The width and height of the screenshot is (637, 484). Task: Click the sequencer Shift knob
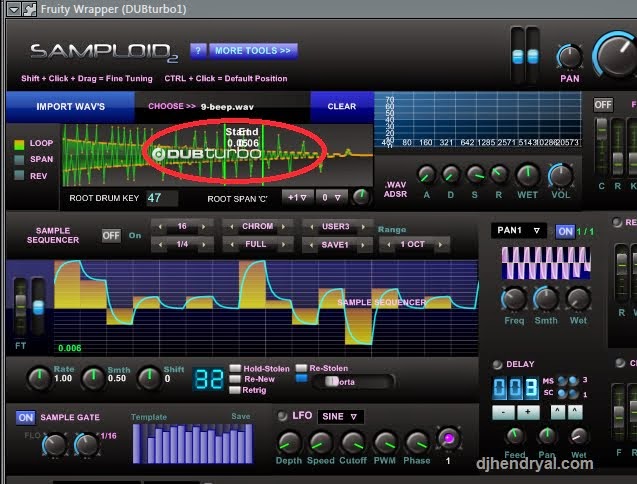149,378
